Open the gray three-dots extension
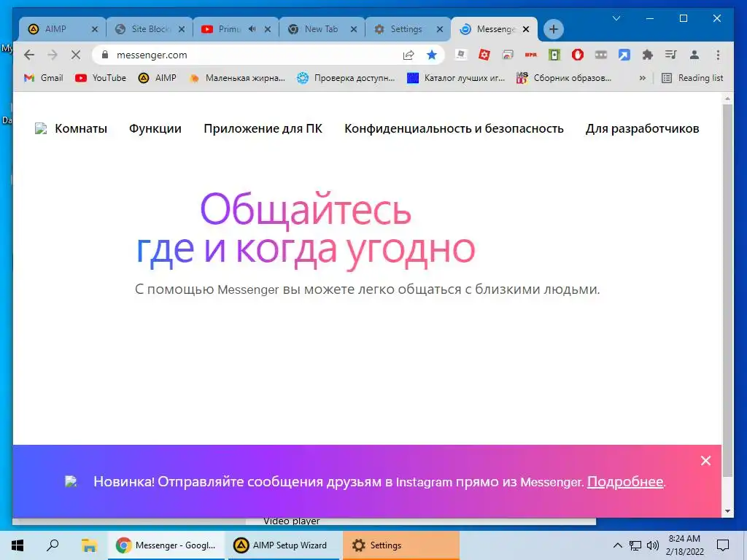 (601, 55)
